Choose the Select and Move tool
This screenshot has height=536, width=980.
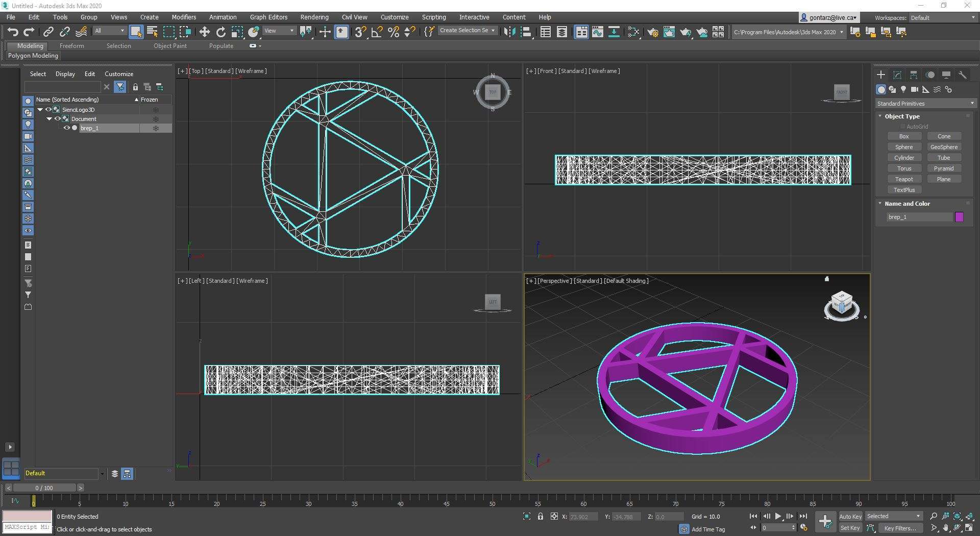[204, 32]
